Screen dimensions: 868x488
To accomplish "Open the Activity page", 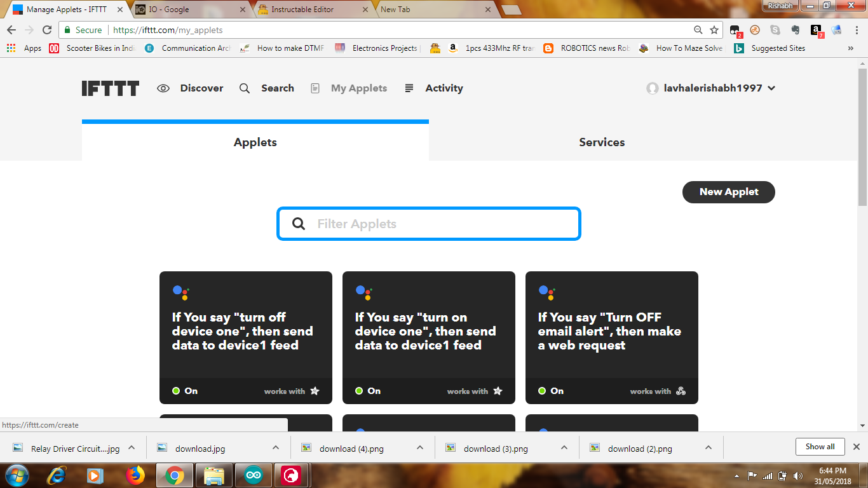I will point(434,88).
